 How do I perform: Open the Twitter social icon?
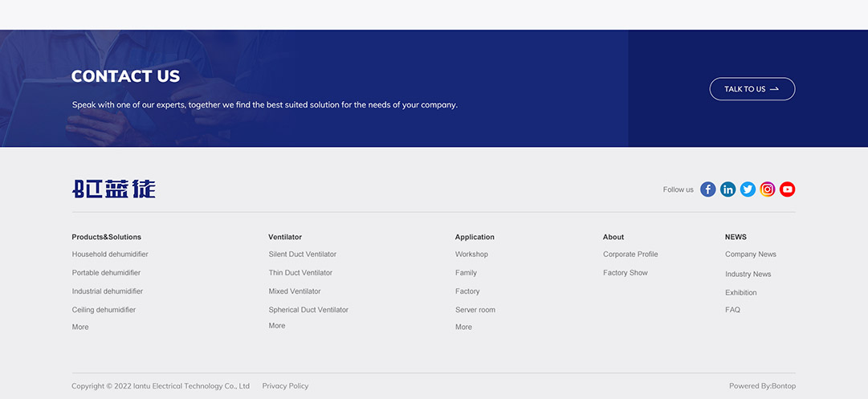point(748,189)
